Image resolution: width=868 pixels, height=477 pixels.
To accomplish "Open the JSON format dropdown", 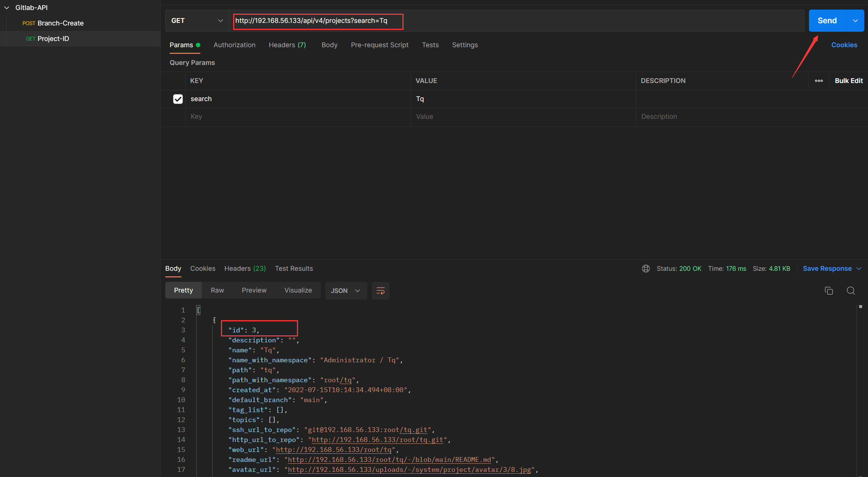I will click(x=346, y=291).
